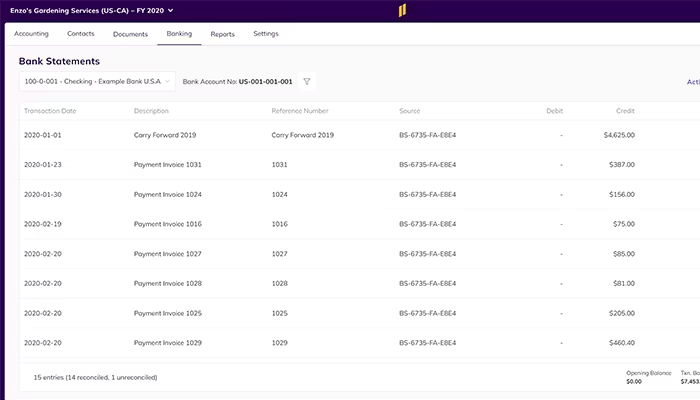Click the 15 entries reconciled summary text
This screenshot has height=400, width=700.
click(96, 378)
